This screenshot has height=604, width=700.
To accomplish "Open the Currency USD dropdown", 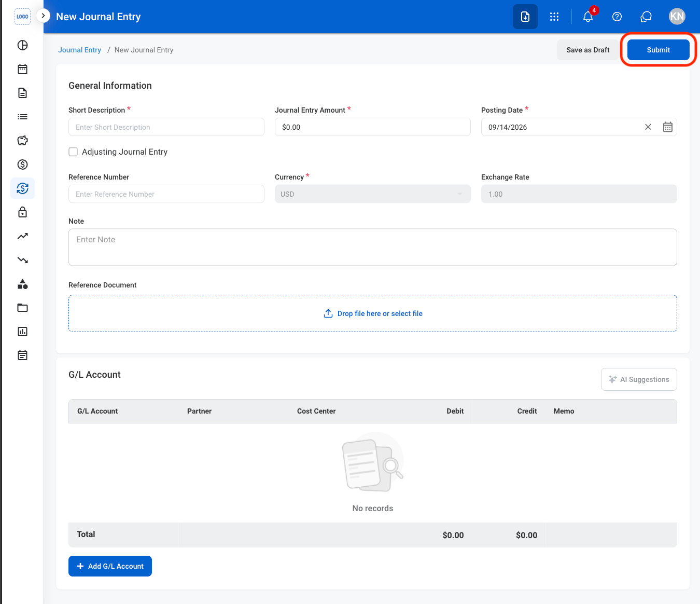I will (x=373, y=194).
